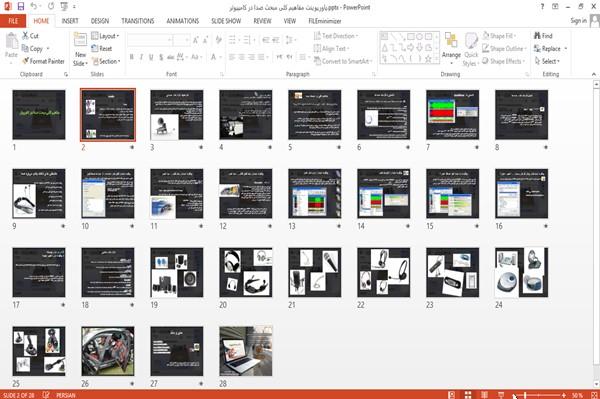600x399 pixels.
Task: Open the Layout dropdown
Action: 105,36
